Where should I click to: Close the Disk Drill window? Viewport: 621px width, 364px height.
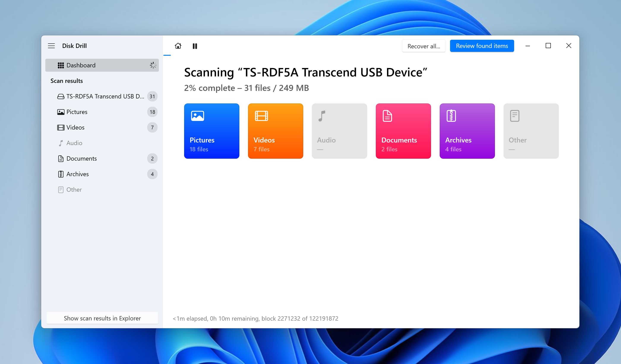[x=569, y=46]
